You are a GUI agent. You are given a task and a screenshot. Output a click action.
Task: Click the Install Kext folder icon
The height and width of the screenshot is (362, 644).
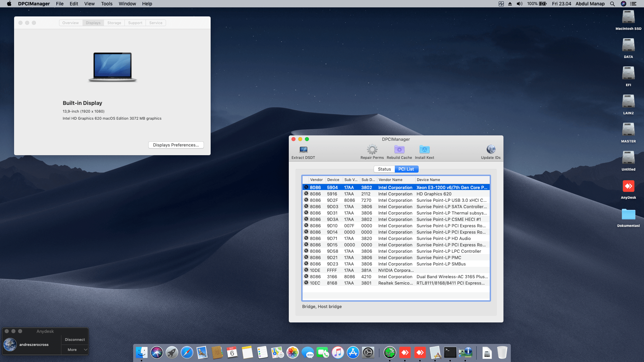[424, 149]
